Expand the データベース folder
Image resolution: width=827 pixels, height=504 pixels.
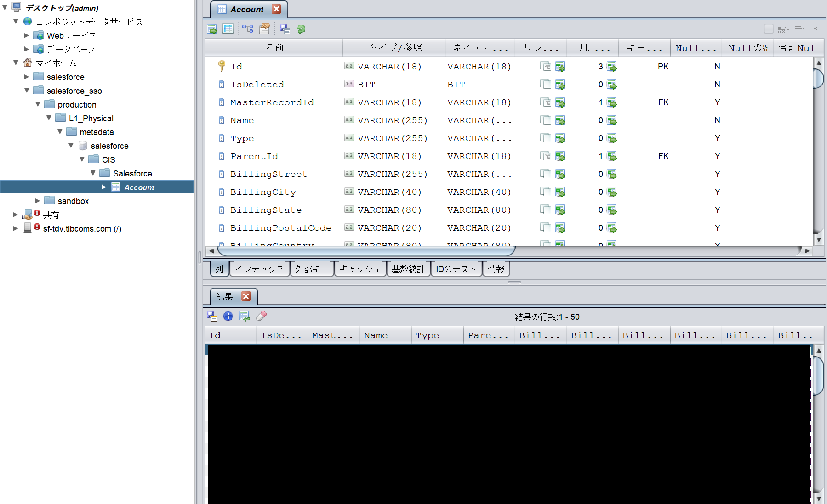(x=27, y=49)
